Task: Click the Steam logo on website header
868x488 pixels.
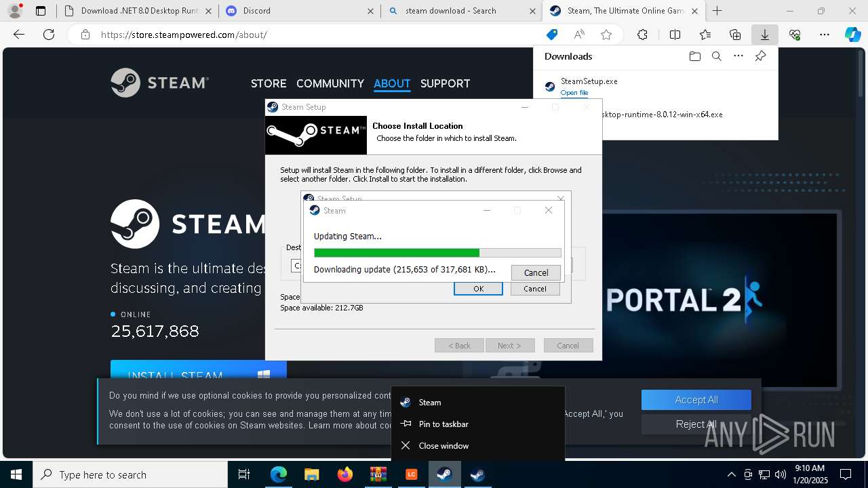Action: [160, 83]
